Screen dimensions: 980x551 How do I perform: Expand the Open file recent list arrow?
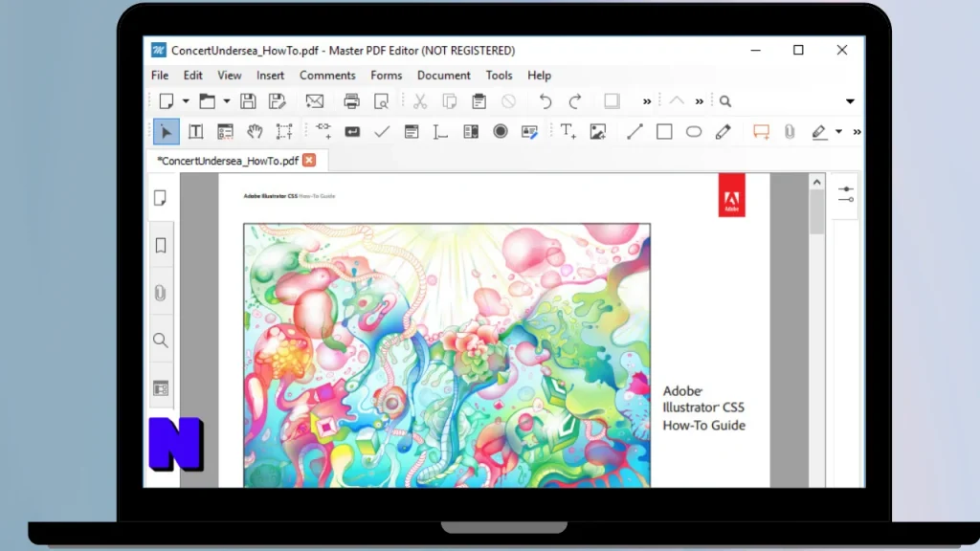[226, 101]
